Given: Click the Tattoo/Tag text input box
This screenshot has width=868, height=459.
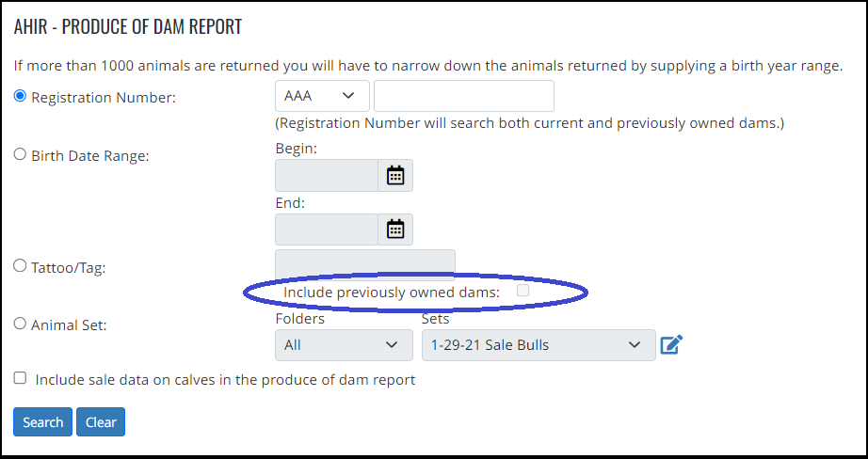Looking at the screenshot, I should tap(365, 264).
